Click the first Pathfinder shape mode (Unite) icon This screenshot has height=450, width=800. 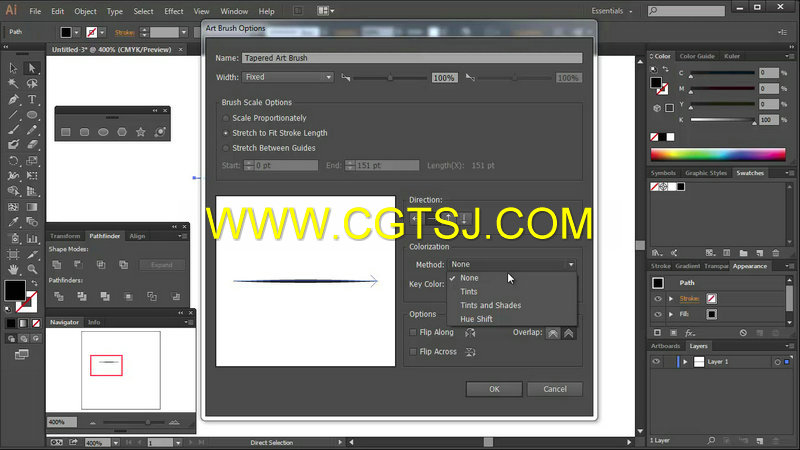click(57, 265)
